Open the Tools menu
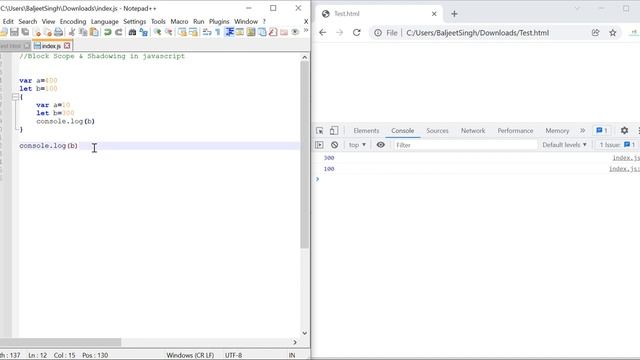The height and width of the screenshot is (360, 640). [158, 21]
